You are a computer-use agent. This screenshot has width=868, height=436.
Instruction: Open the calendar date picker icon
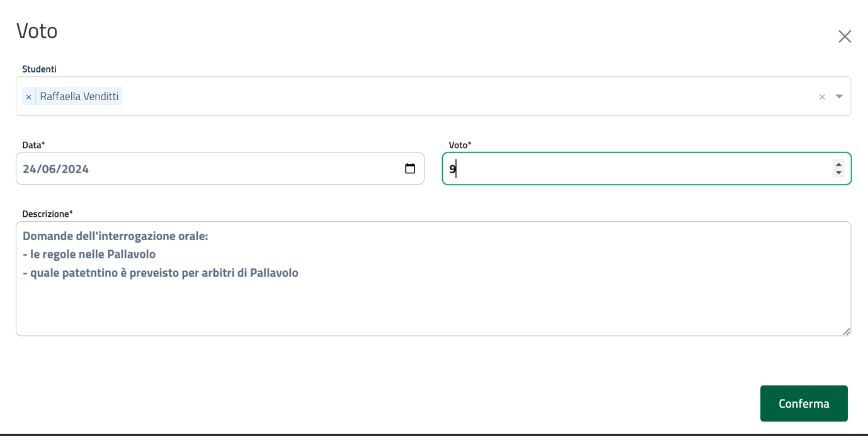point(410,169)
